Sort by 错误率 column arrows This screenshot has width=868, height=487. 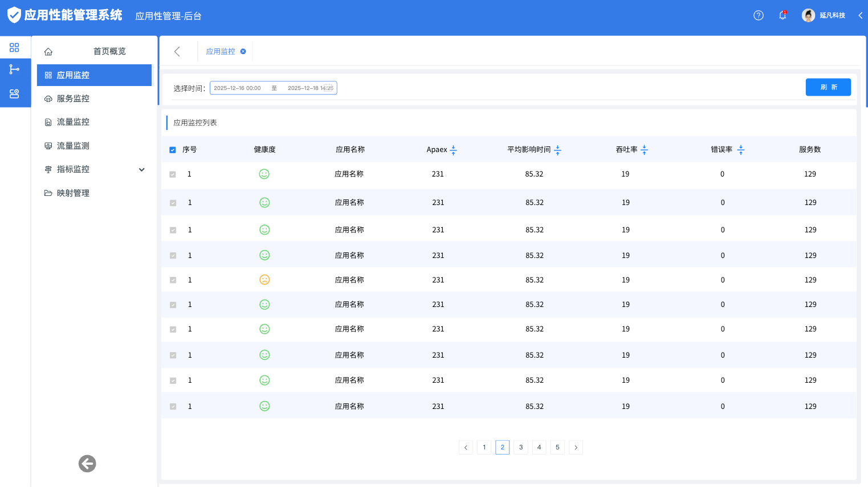(741, 150)
